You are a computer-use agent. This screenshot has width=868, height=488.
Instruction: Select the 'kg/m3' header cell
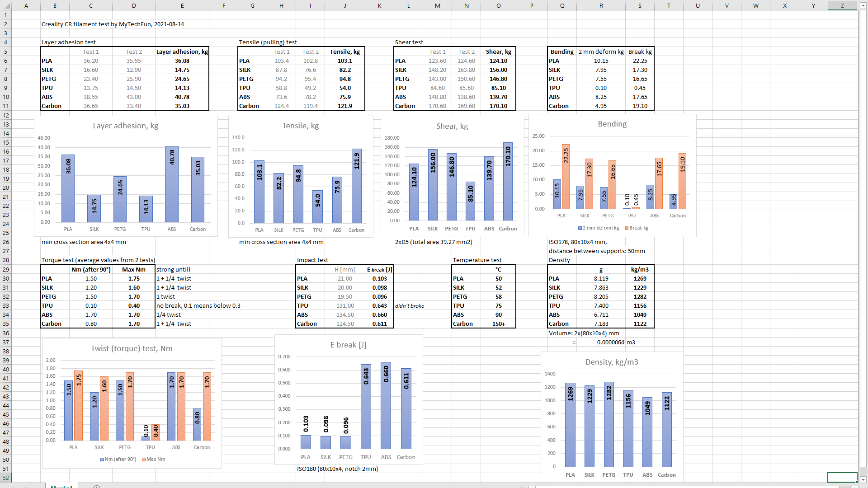pos(640,270)
